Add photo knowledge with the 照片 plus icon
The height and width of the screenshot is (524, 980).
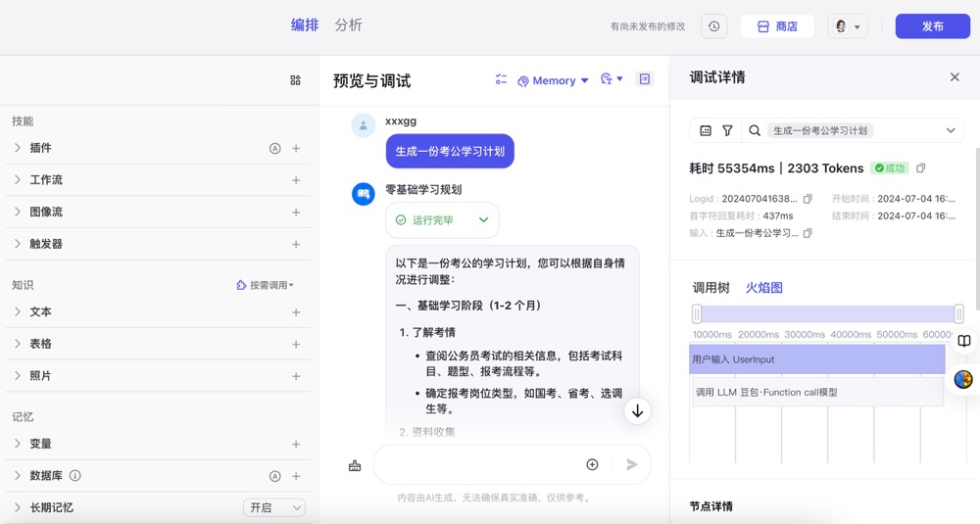pos(296,376)
